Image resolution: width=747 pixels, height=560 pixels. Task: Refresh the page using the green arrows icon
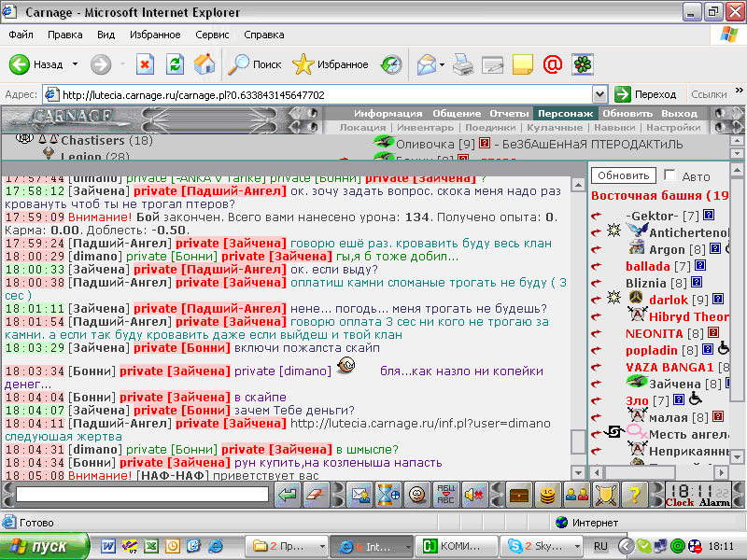[x=175, y=64]
